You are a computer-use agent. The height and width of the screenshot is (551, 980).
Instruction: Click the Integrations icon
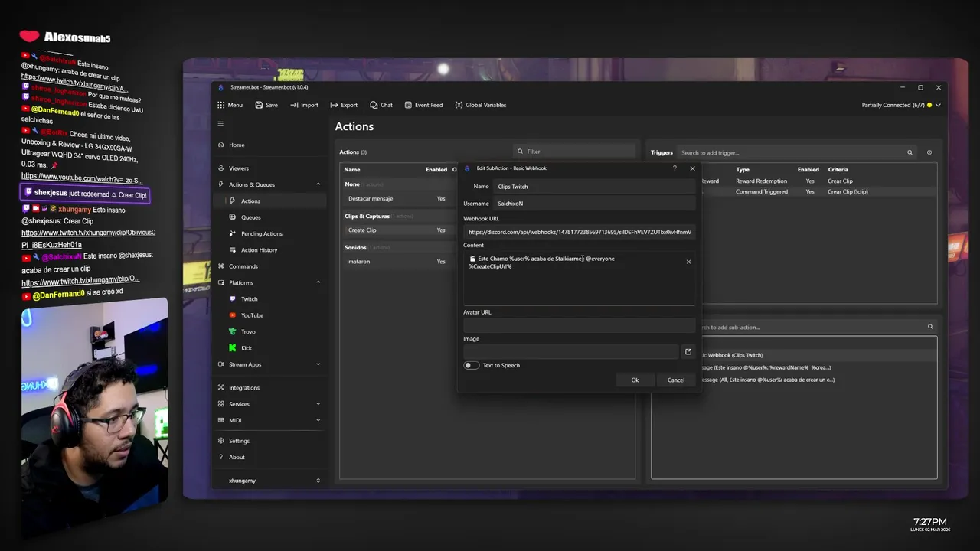click(221, 388)
